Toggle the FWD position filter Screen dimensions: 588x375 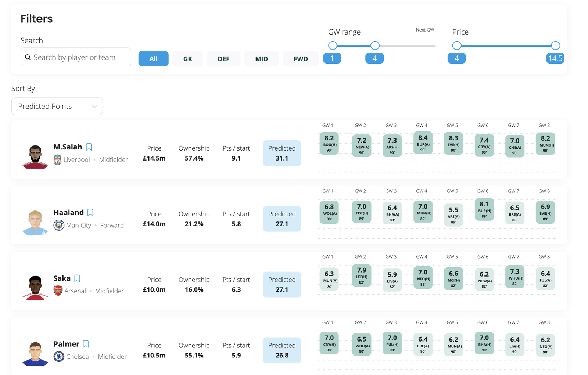point(301,59)
